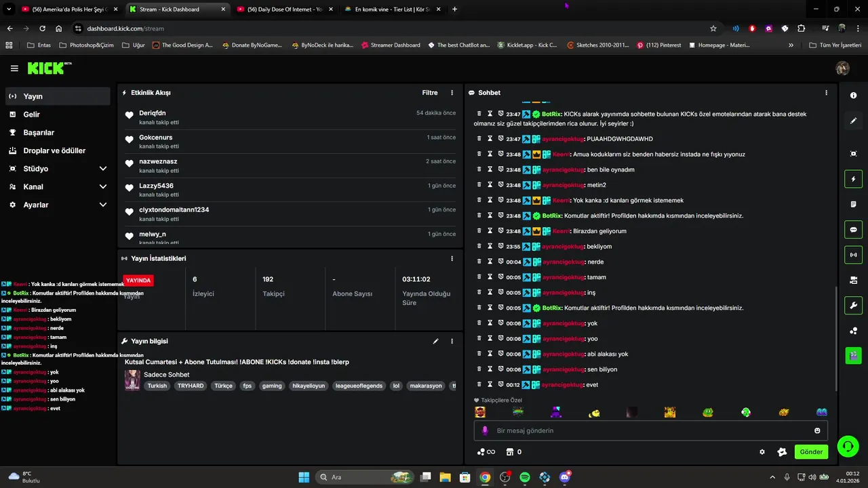
Task: Toggle the lightning bolt activity panel
Action: (853, 179)
